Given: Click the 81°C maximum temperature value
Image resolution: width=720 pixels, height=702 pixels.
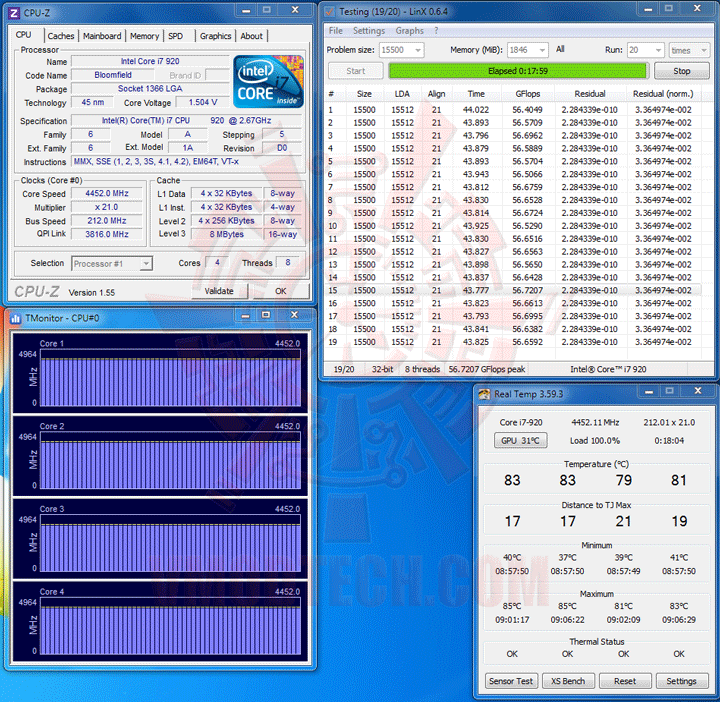Looking at the screenshot, I should 624,606.
